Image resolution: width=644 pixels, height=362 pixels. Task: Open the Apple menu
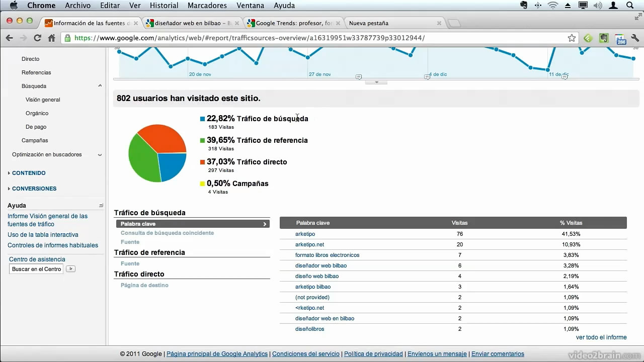(13, 5)
